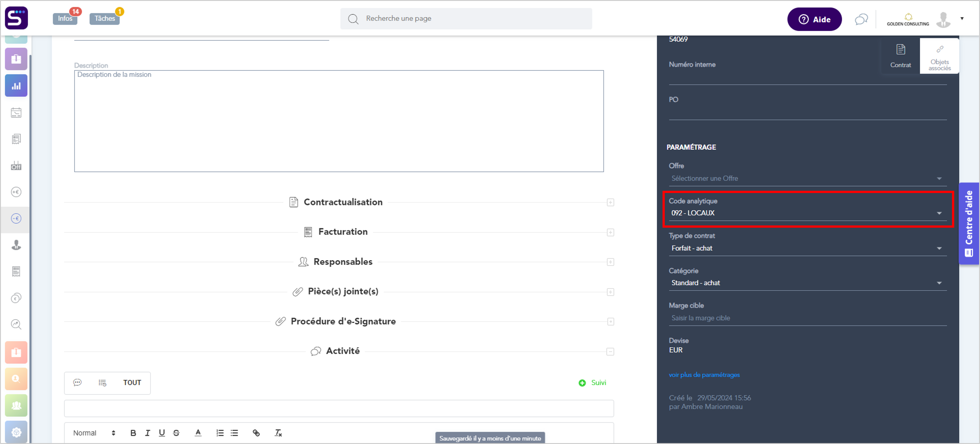
Task: Open the green people group sidebar icon
Action: pos(16,406)
